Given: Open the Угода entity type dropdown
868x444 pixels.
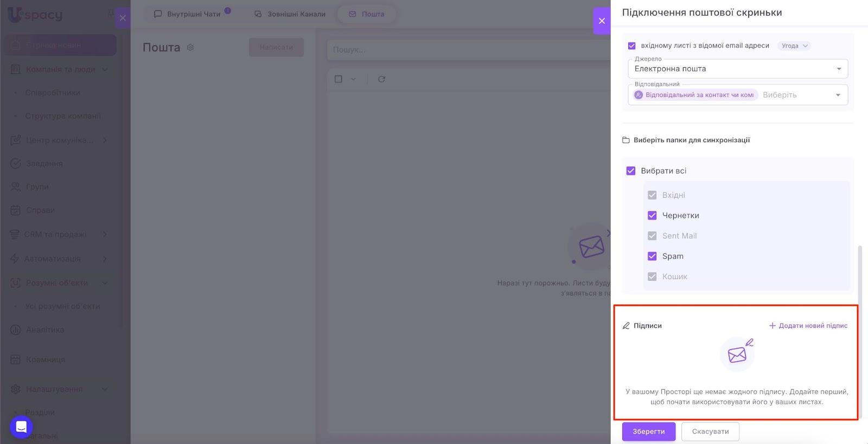Looking at the screenshot, I should tap(795, 46).
